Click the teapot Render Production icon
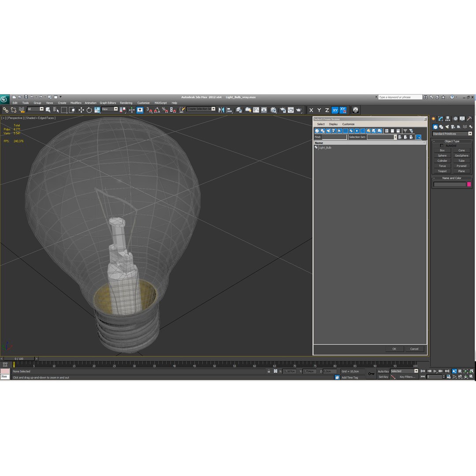The width and height of the screenshot is (476, 476). 299,110
